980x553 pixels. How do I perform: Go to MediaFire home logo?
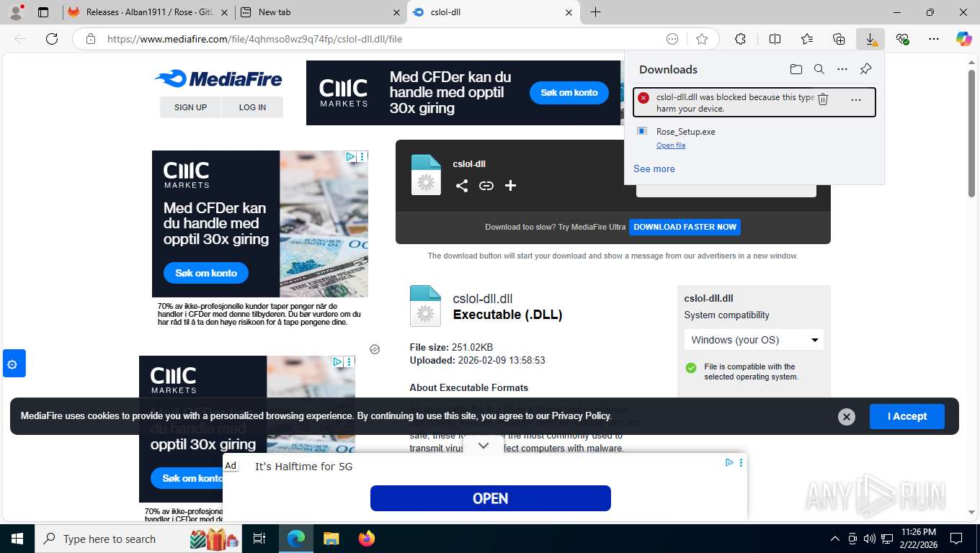[x=218, y=78]
